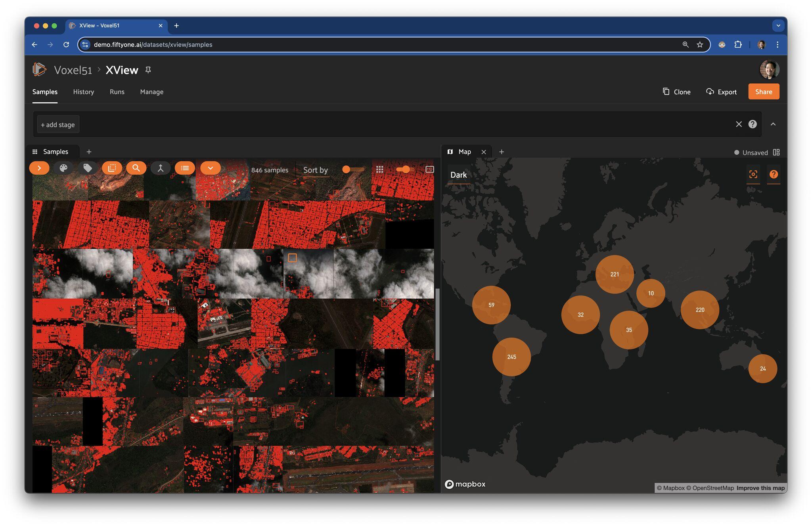Select the Samples panel tab
The width and height of the screenshot is (812, 526).
pyautogui.click(x=52, y=152)
